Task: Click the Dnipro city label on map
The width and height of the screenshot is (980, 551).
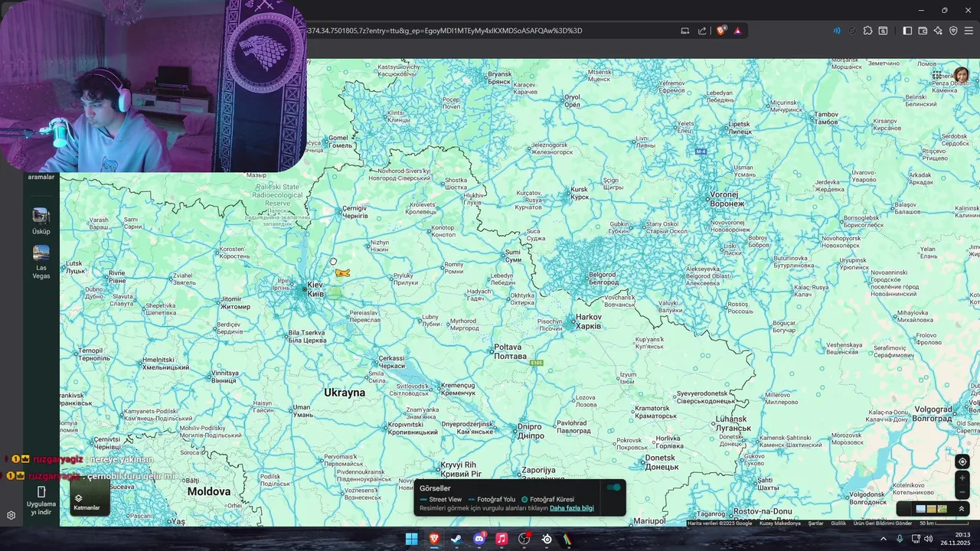Action: pos(530,432)
